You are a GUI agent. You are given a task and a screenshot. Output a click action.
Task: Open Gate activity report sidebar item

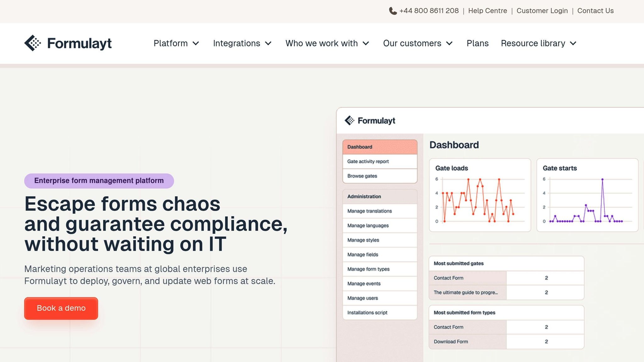(380, 162)
